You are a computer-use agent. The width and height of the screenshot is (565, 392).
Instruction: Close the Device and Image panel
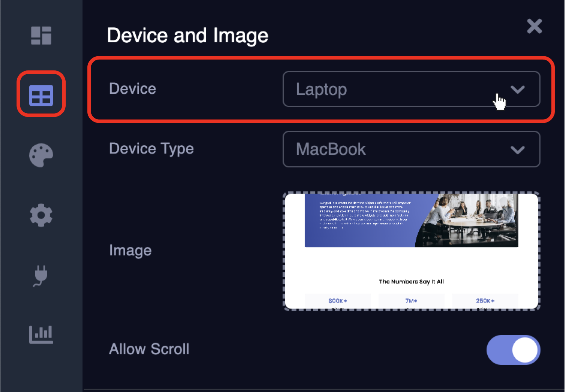pyautogui.click(x=534, y=26)
